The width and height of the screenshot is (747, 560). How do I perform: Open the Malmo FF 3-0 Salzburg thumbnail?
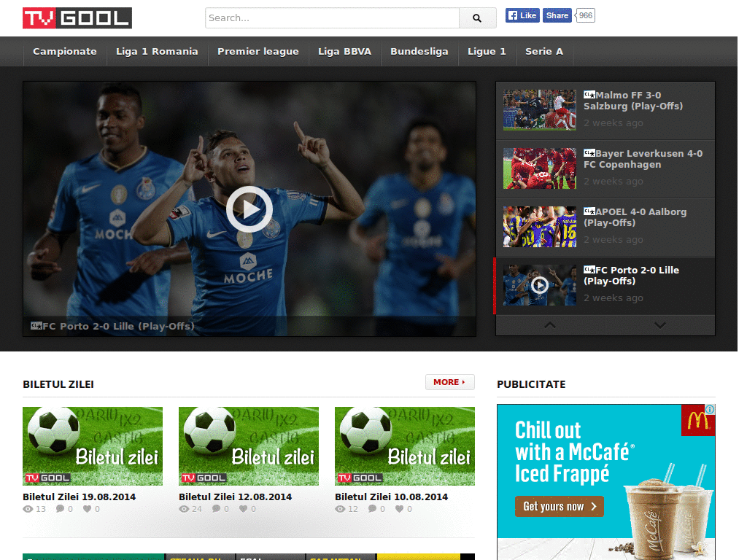(539, 110)
